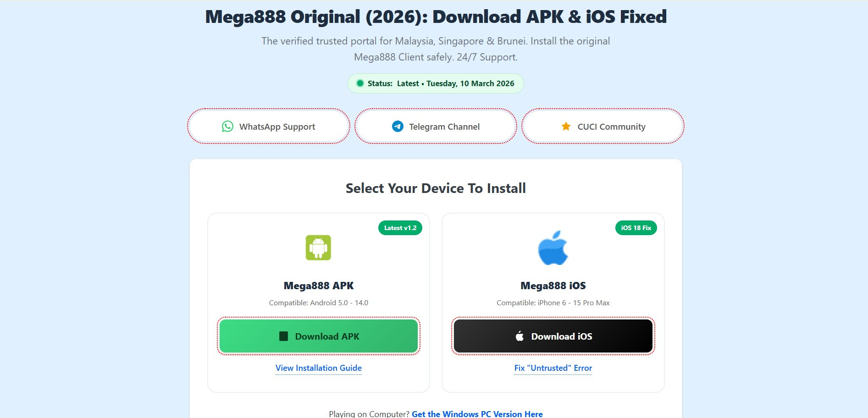This screenshot has height=418, width=868.
Task: Follow the Fix "Untrusted" Error link
Action: [x=553, y=368]
